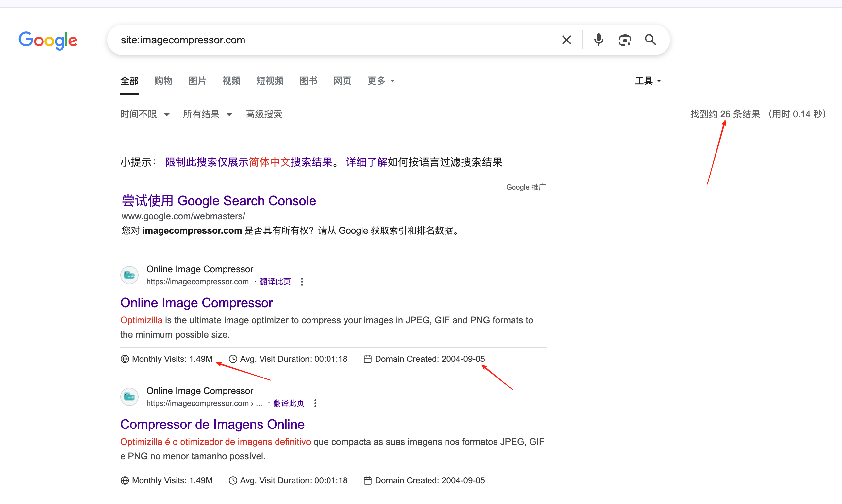Click second result's Monthly Visits: 1.49M text

click(172, 480)
